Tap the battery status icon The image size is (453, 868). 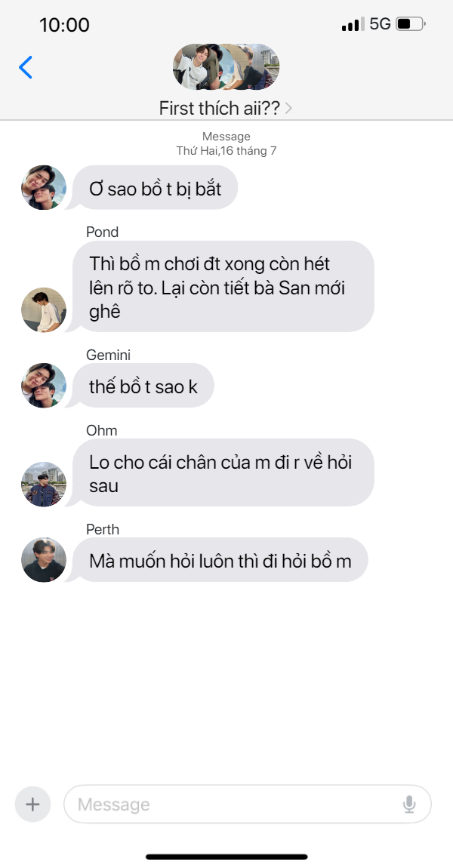pos(411,24)
